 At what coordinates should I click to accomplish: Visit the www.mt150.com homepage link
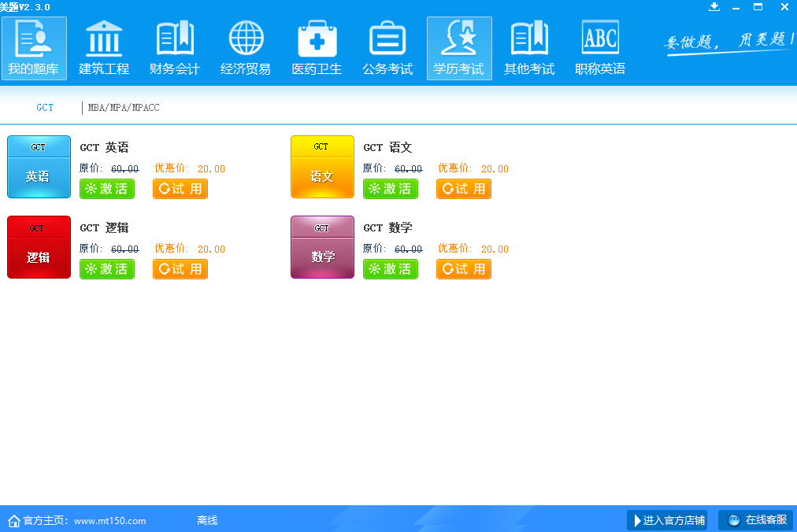pyautogui.click(x=109, y=521)
